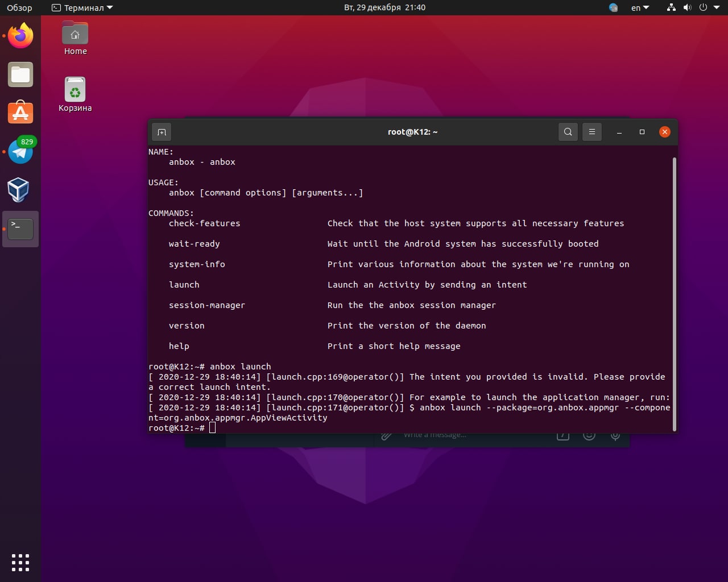Open the Home folder desktop icon
Image resolution: width=728 pixels, height=582 pixels.
click(75, 38)
